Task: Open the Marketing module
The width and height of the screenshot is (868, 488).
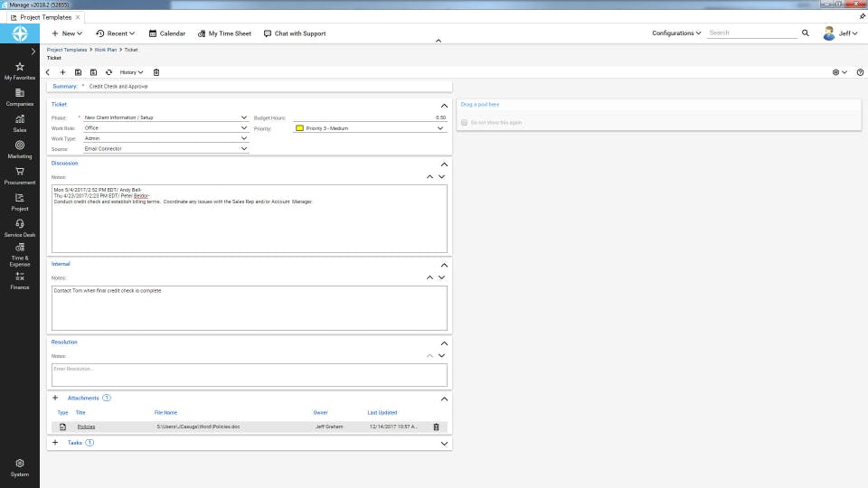Action: point(19,149)
